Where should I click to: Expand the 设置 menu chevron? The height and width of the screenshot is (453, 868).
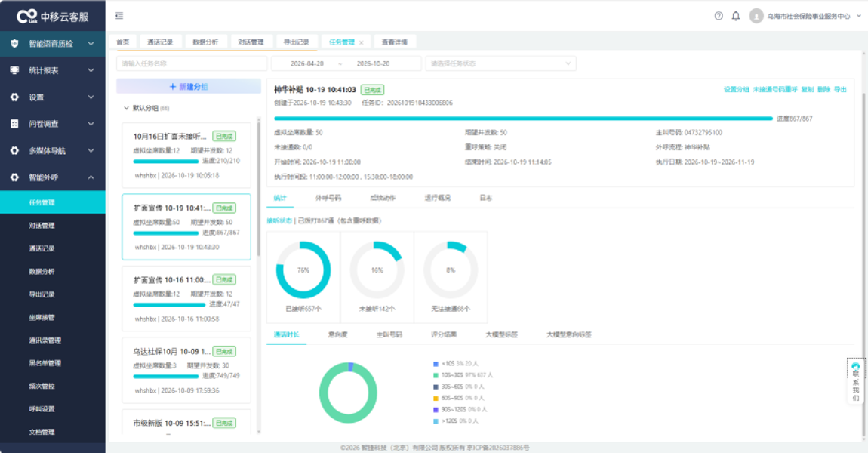point(91,97)
